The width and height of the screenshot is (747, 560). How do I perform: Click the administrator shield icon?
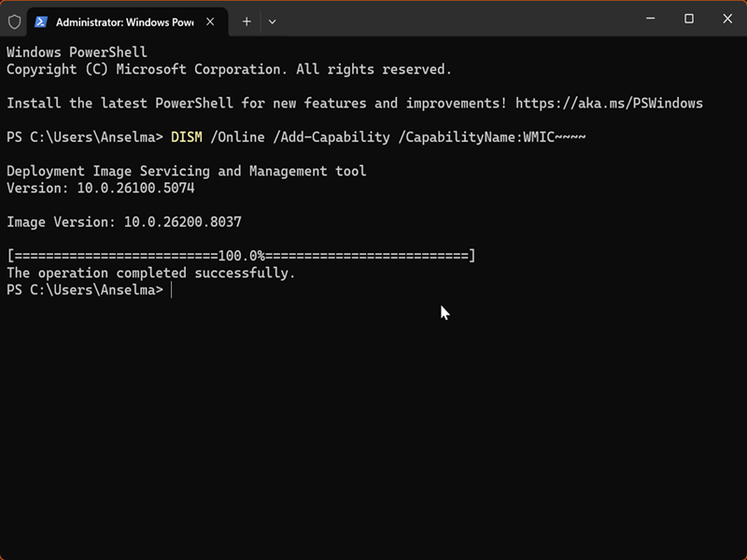[x=14, y=21]
